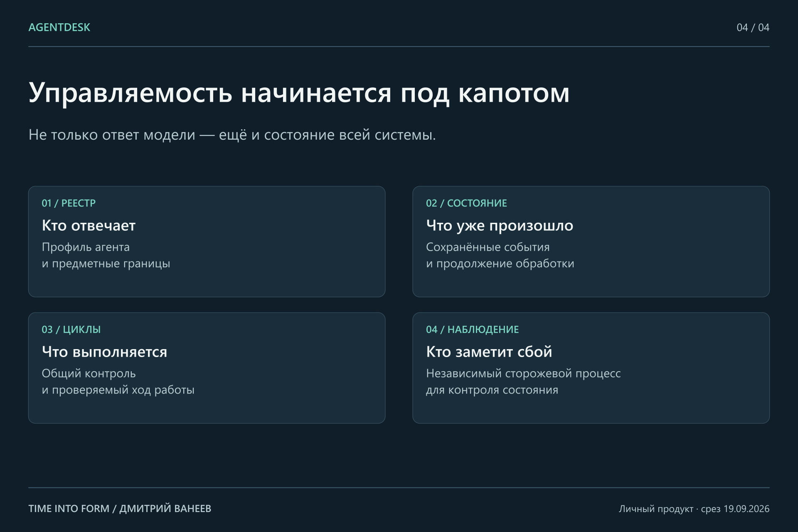798x532 pixels.
Task: Click the footer note 'Личный продукт · срез 19.09.2026'
Action: (694, 509)
